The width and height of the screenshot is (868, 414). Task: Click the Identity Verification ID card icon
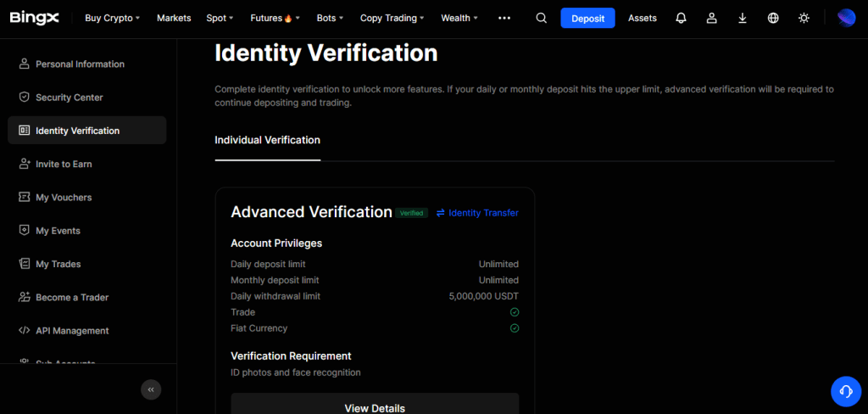click(x=24, y=131)
